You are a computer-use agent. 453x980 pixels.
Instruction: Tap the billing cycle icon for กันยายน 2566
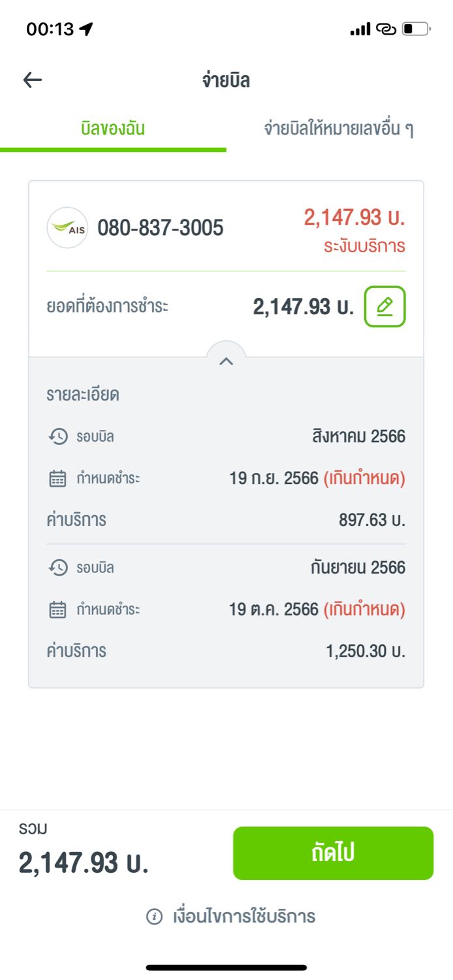[x=59, y=568]
